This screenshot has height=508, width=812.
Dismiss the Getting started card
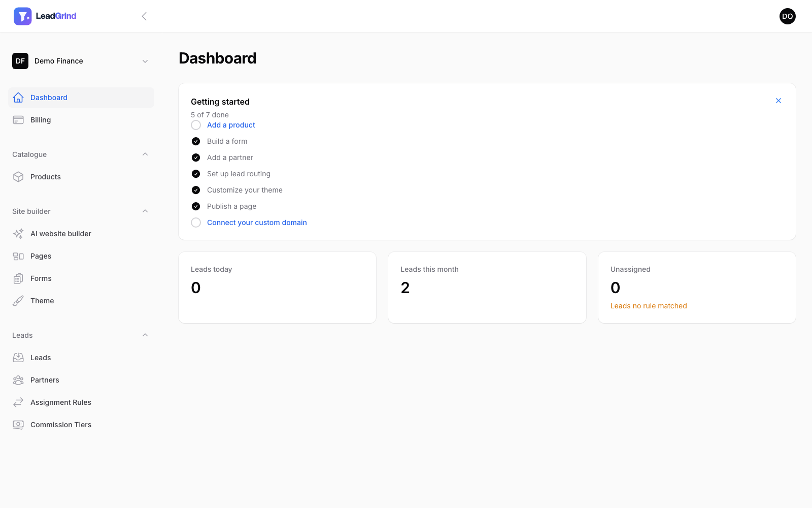click(x=779, y=101)
